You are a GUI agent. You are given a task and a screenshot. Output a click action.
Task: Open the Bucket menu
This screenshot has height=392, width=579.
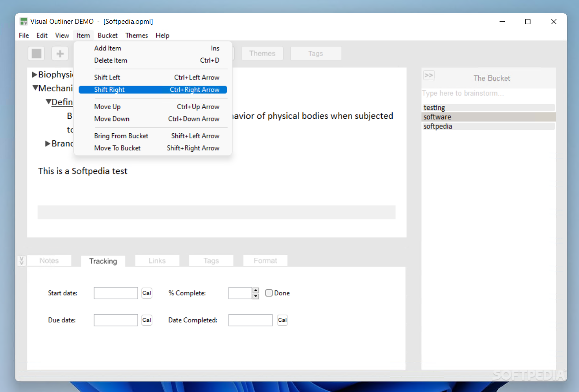108,35
